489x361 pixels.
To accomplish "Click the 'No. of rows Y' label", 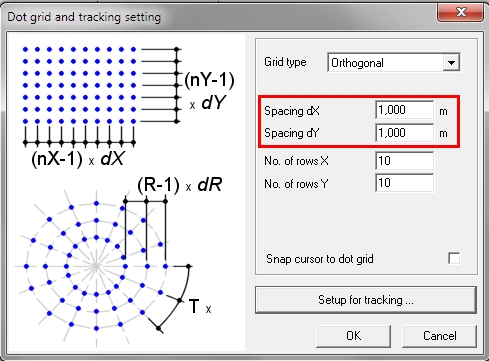I will [296, 184].
